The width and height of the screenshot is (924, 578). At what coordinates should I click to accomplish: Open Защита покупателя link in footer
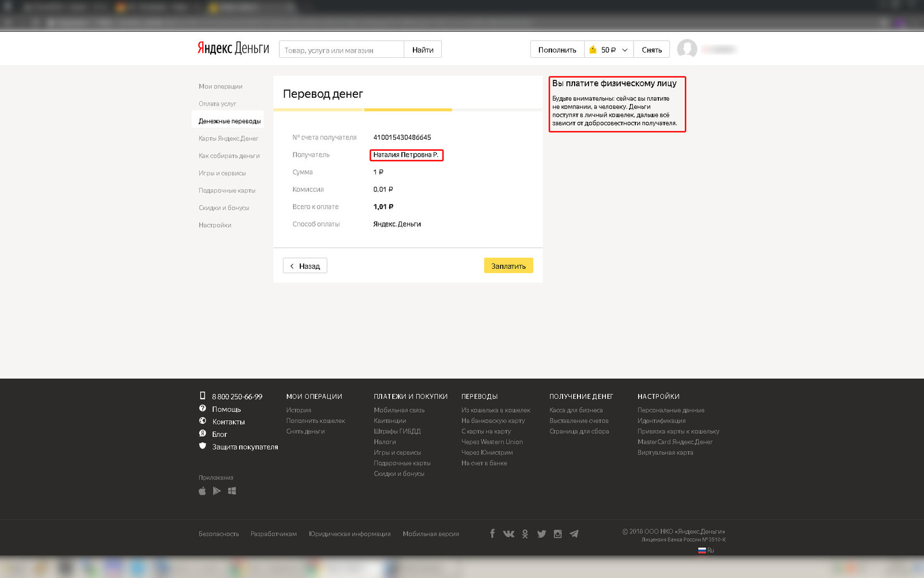click(x=245, y=447)
